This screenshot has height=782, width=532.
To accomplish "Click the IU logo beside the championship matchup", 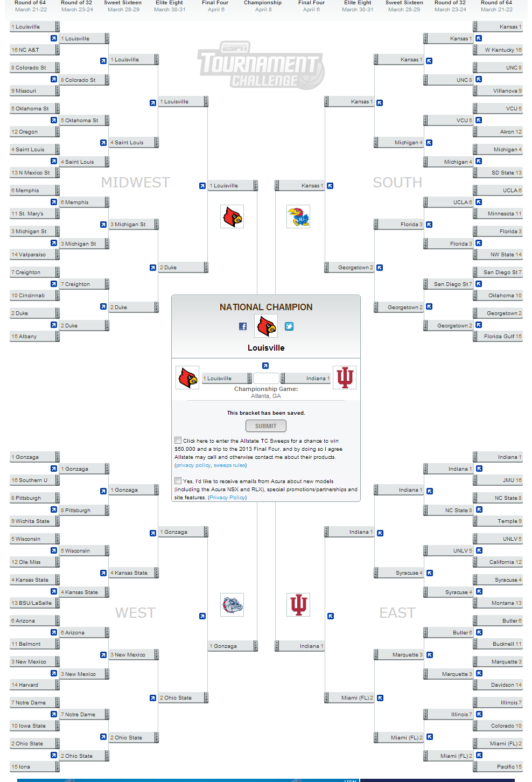I will (345, 378).
